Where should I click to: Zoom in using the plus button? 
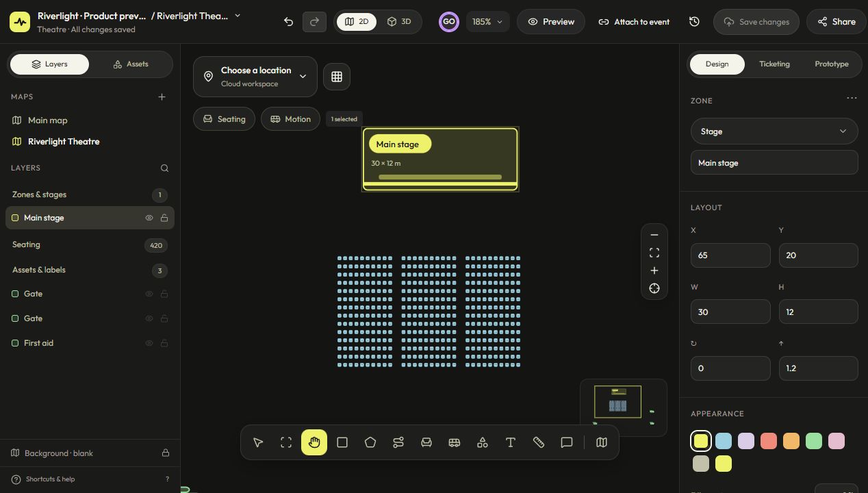click(654, 270)
